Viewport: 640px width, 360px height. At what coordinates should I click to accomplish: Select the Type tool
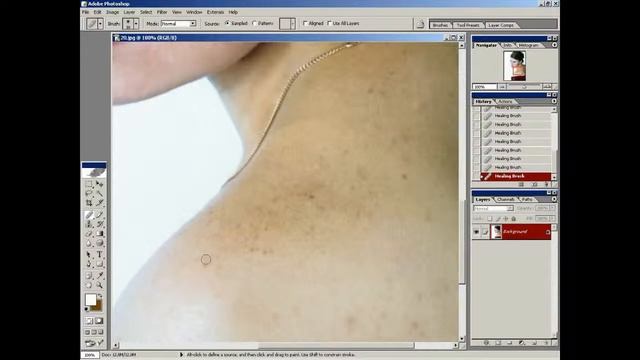click(99, 255)
